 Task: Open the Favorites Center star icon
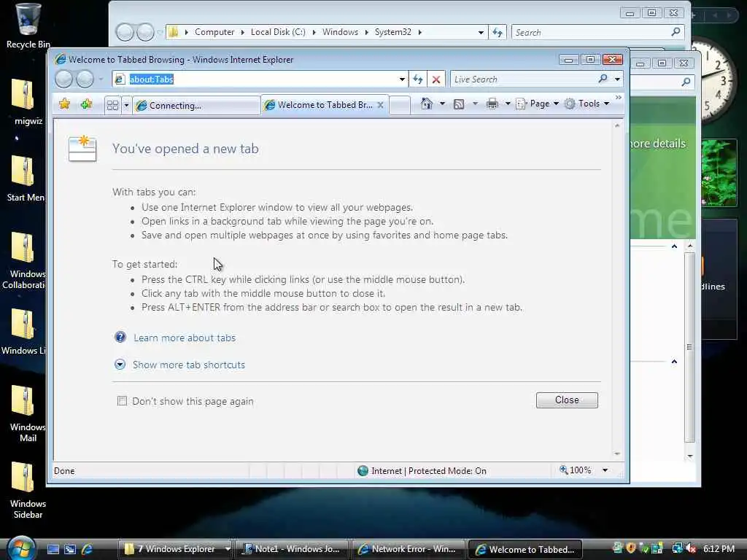(x=64, y=104)
